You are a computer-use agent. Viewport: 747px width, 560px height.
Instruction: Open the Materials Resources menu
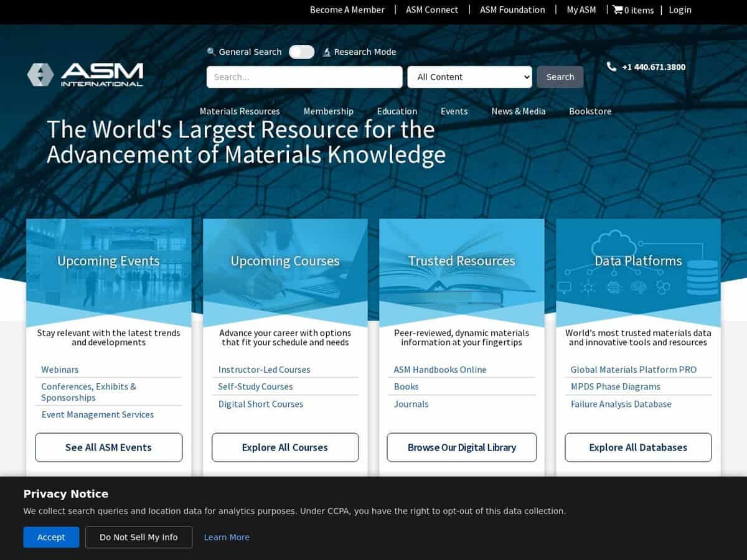click(240, 111)
